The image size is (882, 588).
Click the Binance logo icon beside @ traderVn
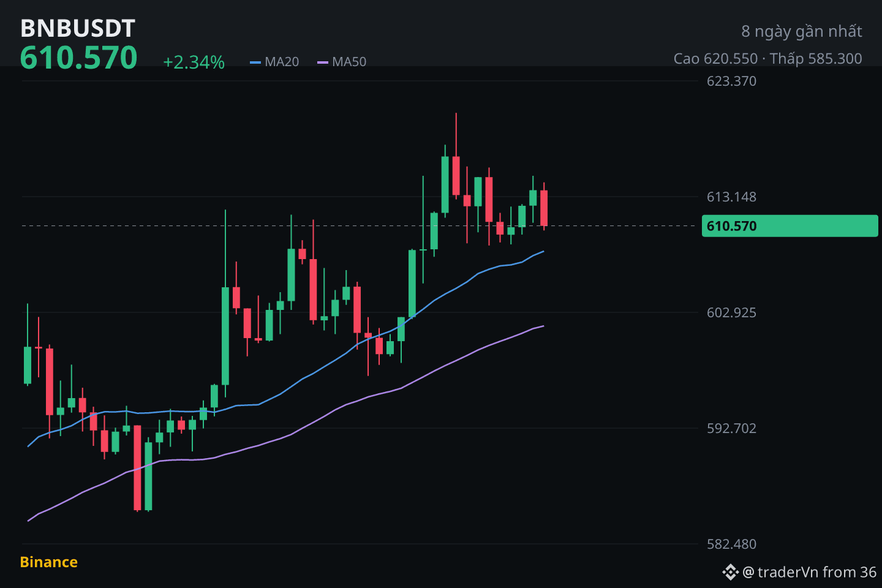pyautogui.click(x=730, y=572)
